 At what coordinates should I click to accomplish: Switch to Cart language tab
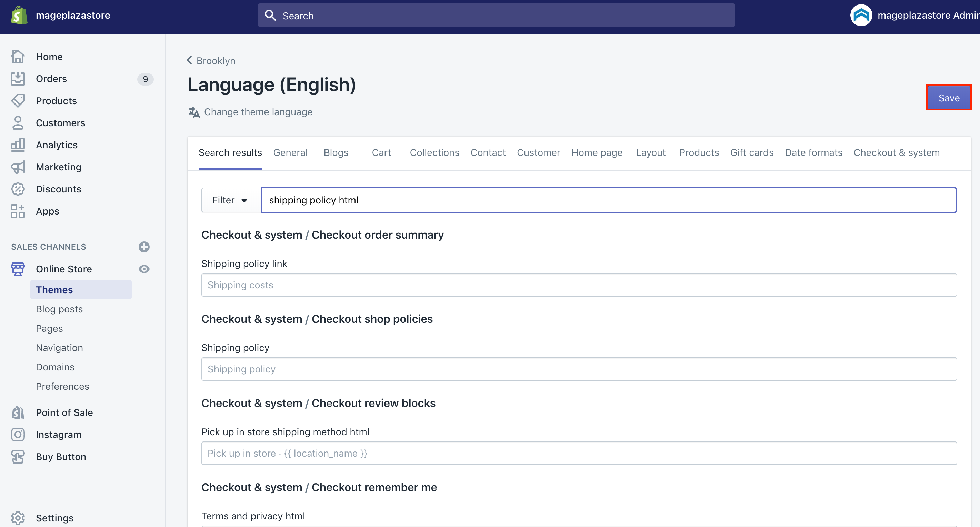[x=380, y=152]
